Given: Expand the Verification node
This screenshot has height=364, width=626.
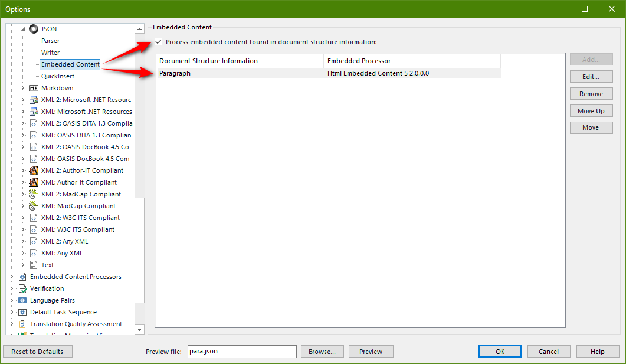Looking at the screenshot, I should click(x=12, y=288).
